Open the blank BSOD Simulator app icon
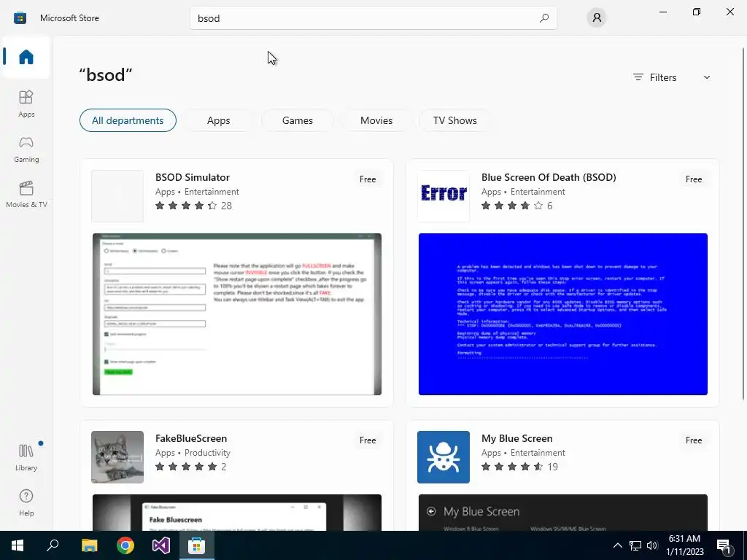This screenshot has height=560, width=747. (x=117, y=195)
